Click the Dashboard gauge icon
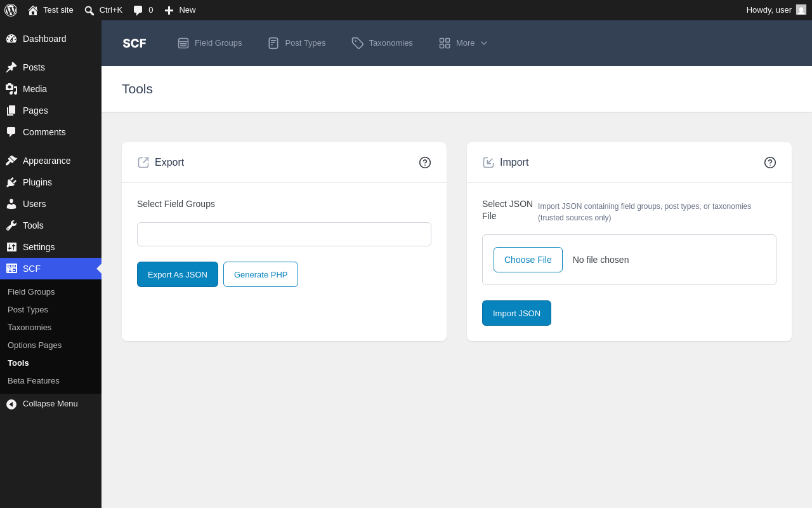 (11, 39)
